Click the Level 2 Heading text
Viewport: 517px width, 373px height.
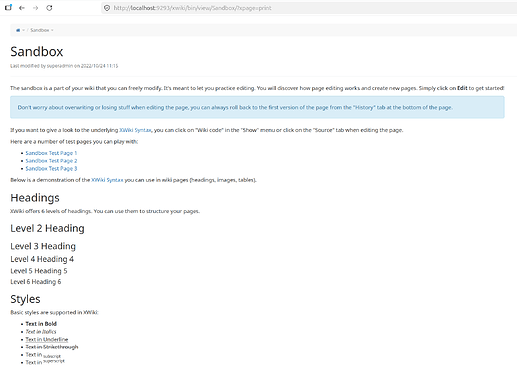(x=47, y=228)
